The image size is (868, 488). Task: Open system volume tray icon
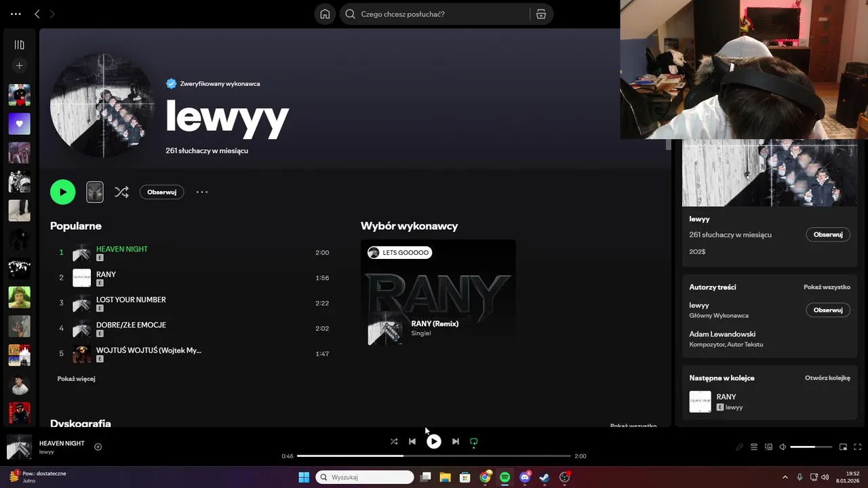825,477
